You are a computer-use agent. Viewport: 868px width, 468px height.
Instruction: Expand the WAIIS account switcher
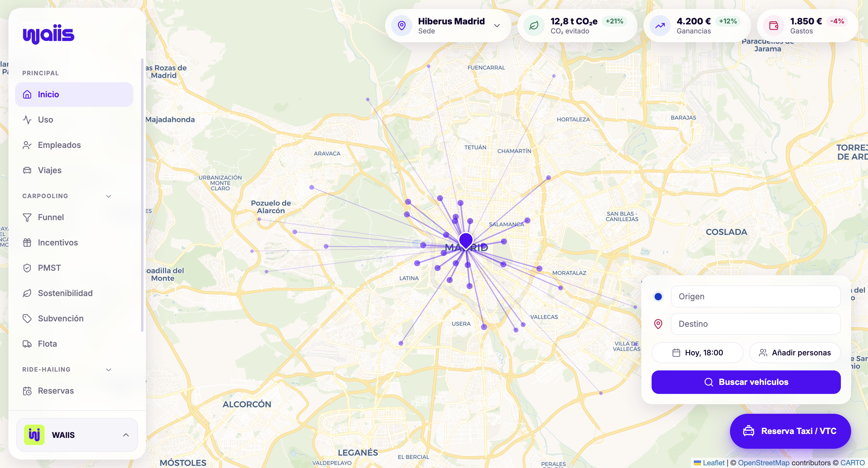(77, 435)
